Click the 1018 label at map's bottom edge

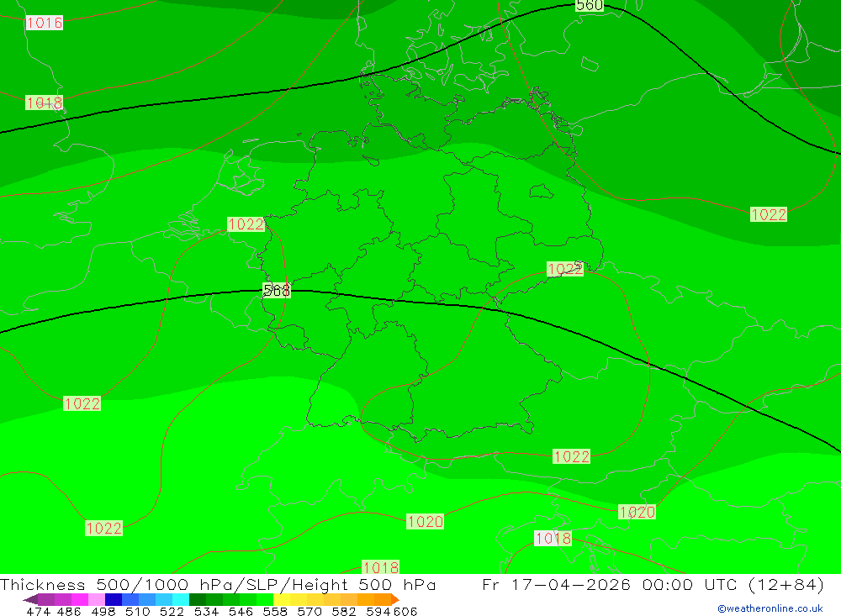point(380,566)
